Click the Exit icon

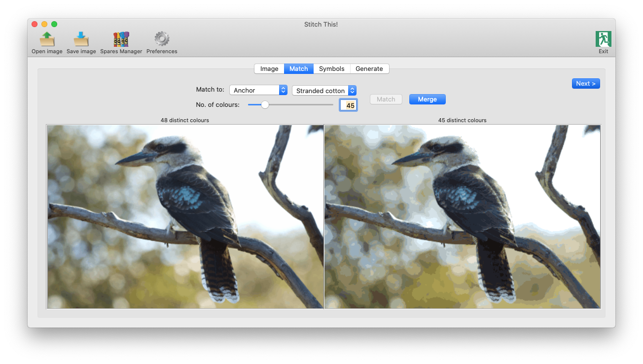click(x=603, y=40)
